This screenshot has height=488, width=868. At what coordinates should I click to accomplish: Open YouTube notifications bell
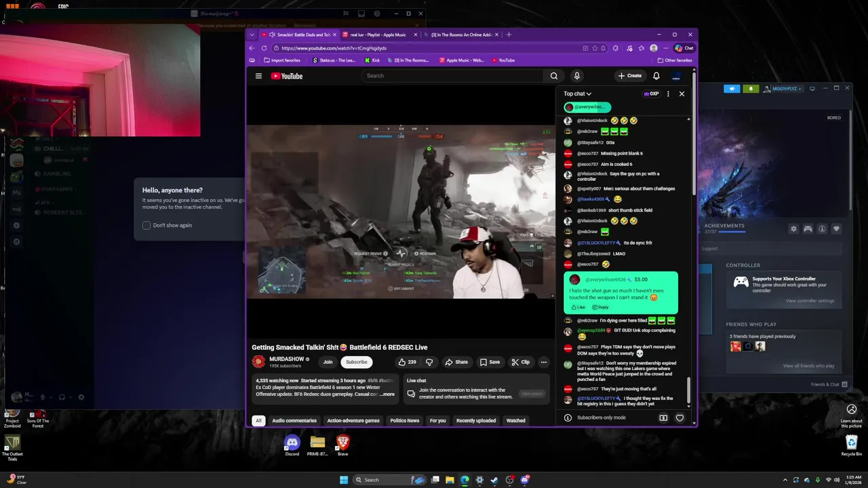656,76
